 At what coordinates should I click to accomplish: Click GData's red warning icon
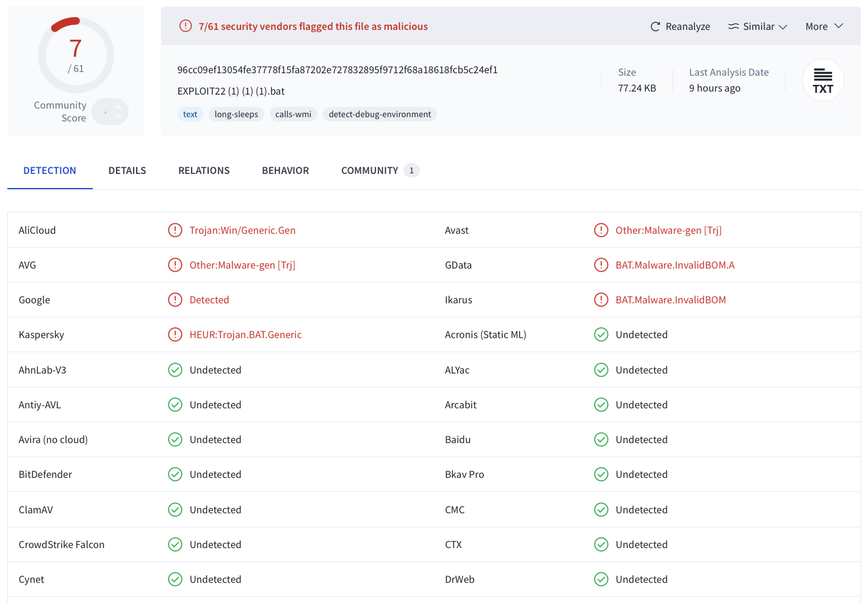pos(601,265)
